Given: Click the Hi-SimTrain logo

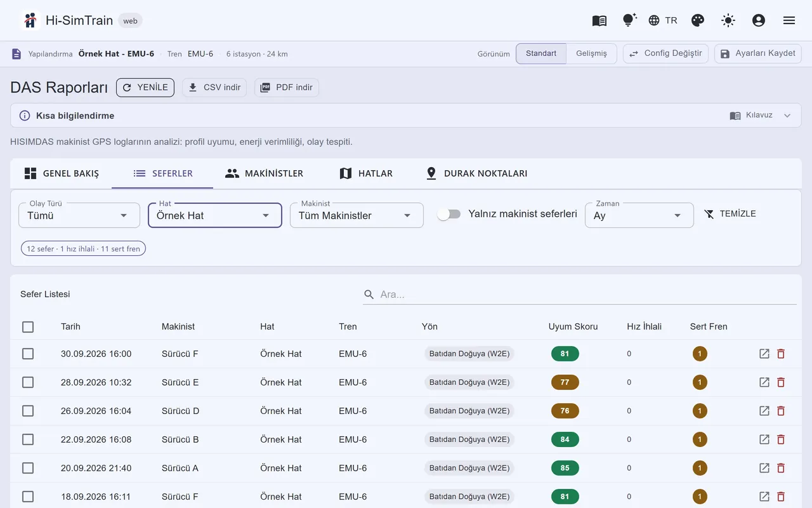Looking at the screenshot, I should (x=30, y=20).
